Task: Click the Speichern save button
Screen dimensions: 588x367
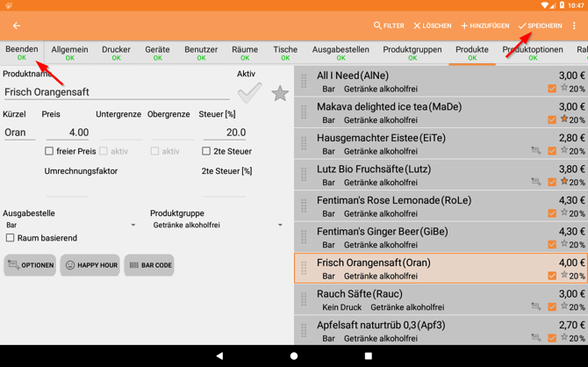Action: pyautogui.click(x=540, y=26)
